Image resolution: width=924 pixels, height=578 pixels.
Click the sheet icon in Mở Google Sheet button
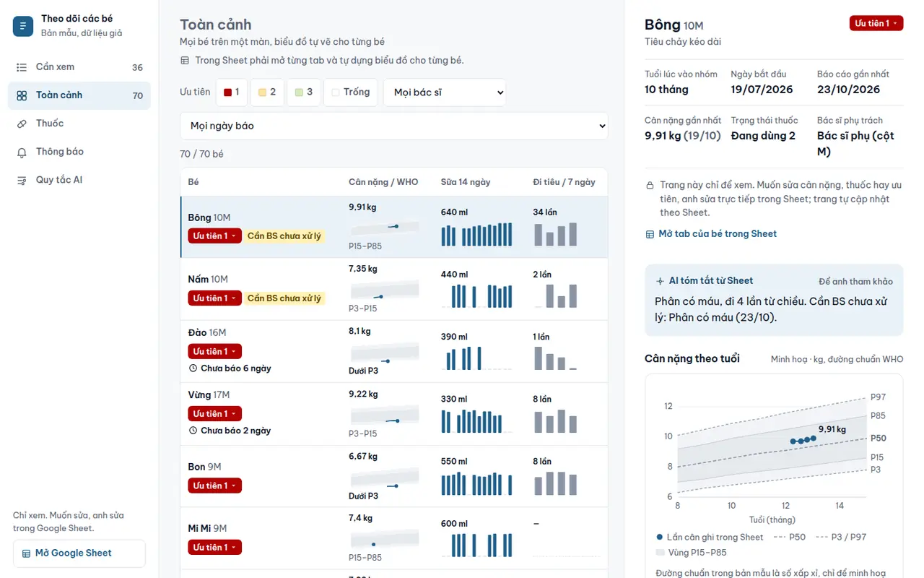point(27,553)
